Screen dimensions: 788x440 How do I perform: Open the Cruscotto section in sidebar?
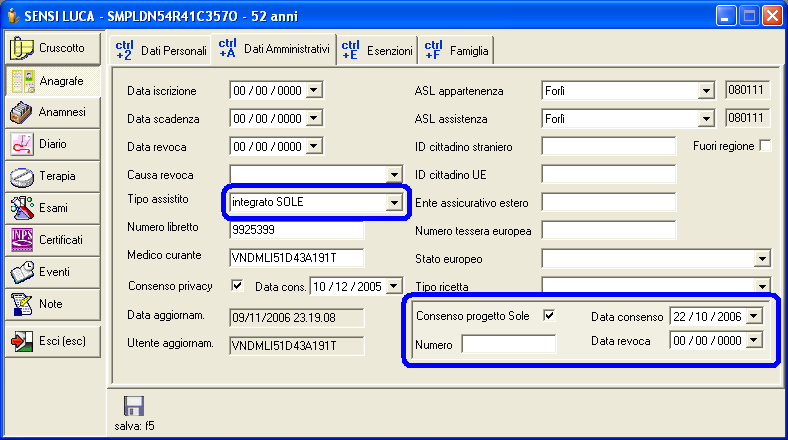tap(53, 48)
